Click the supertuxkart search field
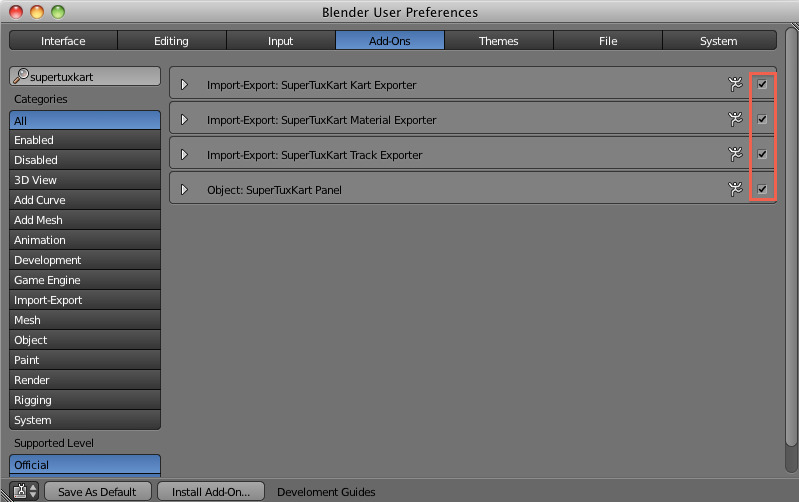The image size is (799, 502). [85, 76]
